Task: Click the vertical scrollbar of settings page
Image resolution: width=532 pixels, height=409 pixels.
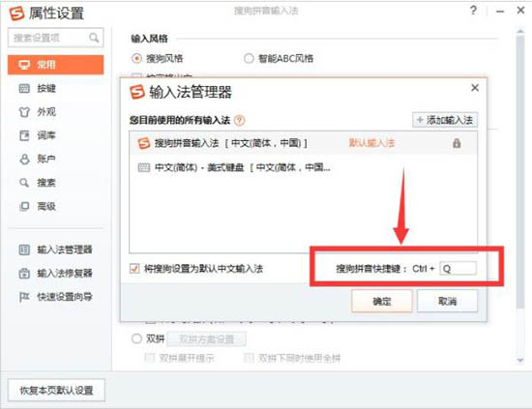Action: click(x=520, y=172)
